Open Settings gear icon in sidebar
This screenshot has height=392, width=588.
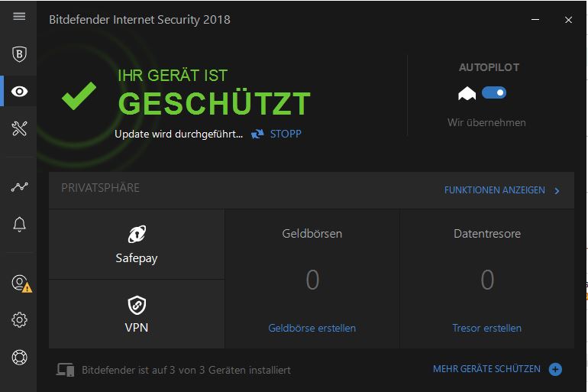coord(19,320)
